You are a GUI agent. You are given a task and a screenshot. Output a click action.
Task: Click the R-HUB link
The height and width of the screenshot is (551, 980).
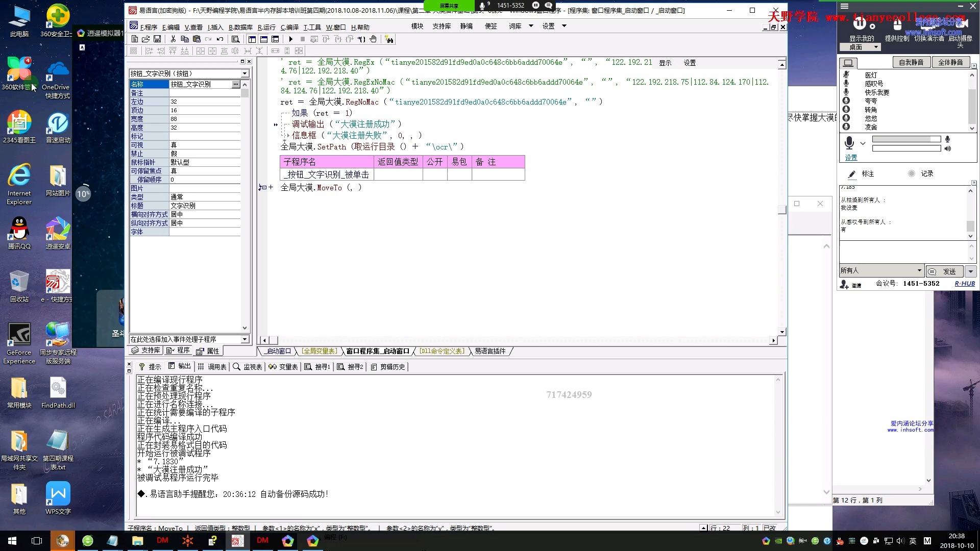tap(965, 284)
